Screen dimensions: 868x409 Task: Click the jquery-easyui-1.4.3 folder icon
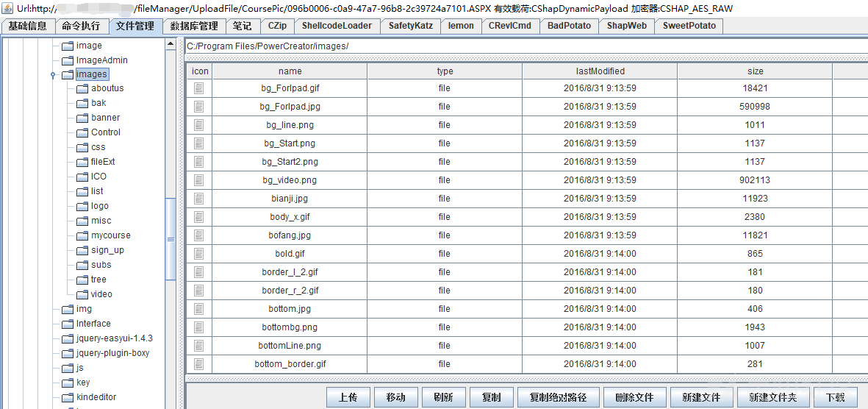pos(68,338)
